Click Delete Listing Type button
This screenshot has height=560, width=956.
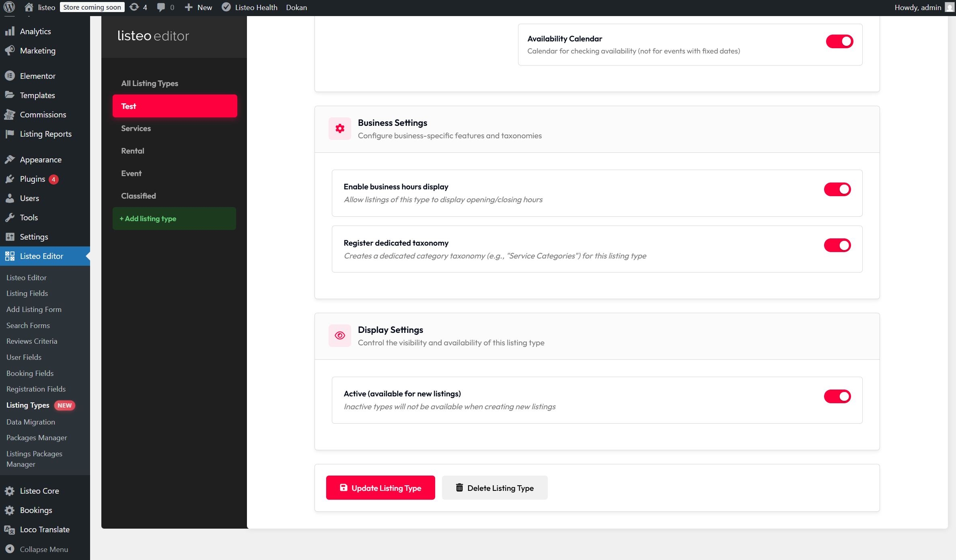pos(494,488)
